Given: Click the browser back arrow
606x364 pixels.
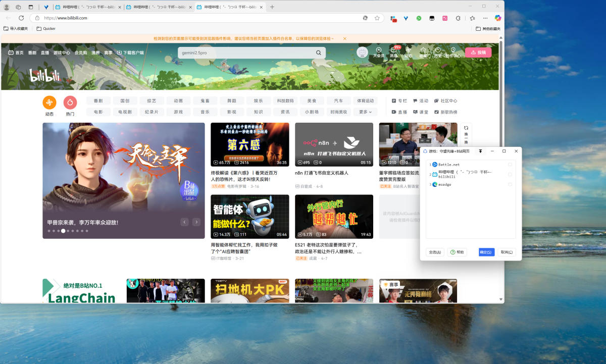Looking at the screenshot, I should pos(8,18).
